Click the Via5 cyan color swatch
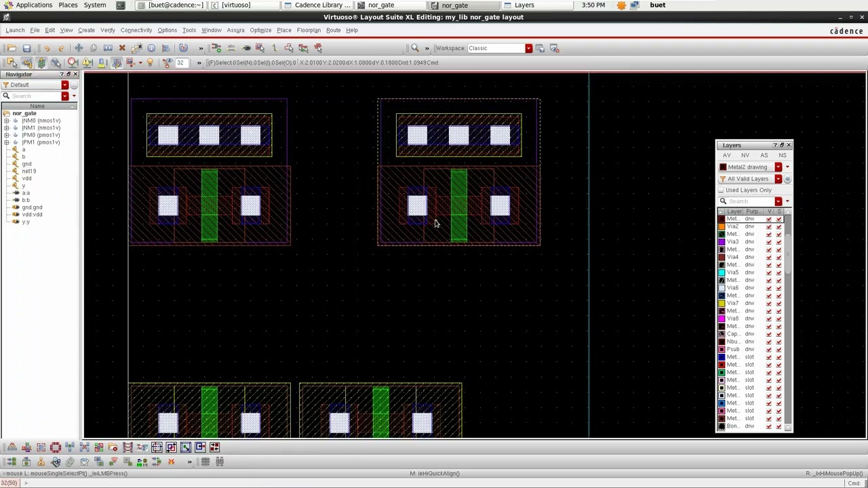 722,272
